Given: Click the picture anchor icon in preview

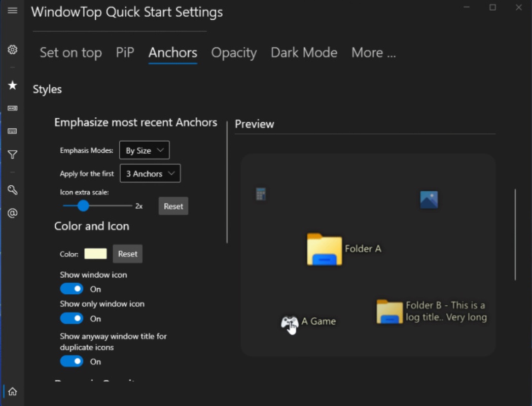Looking at the screenshot, I should click(x=429, y=199).
